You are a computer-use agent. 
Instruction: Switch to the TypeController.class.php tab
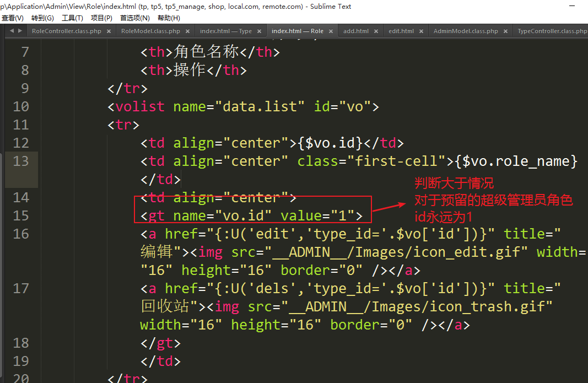pyautogui.click(x=551, y=31)
